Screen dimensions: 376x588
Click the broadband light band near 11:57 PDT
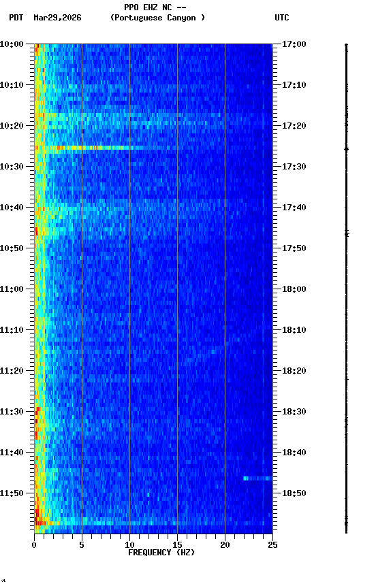(x=153, y=523)
